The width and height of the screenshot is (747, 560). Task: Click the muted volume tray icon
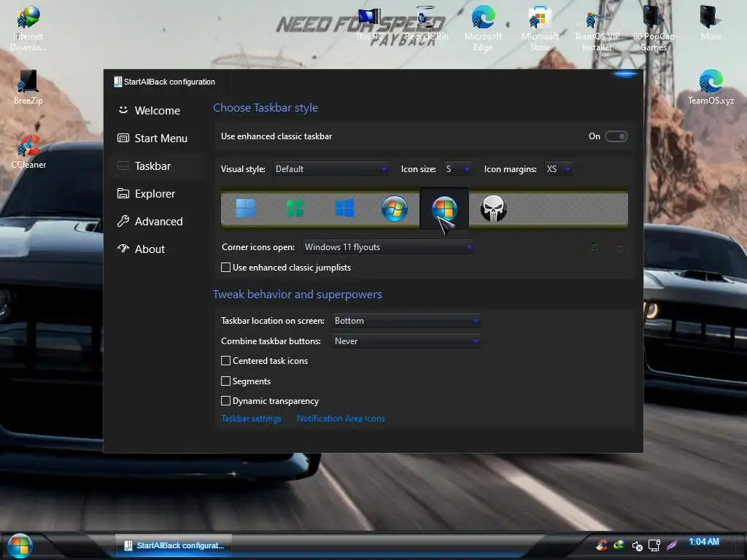click(x=637, y=545)
